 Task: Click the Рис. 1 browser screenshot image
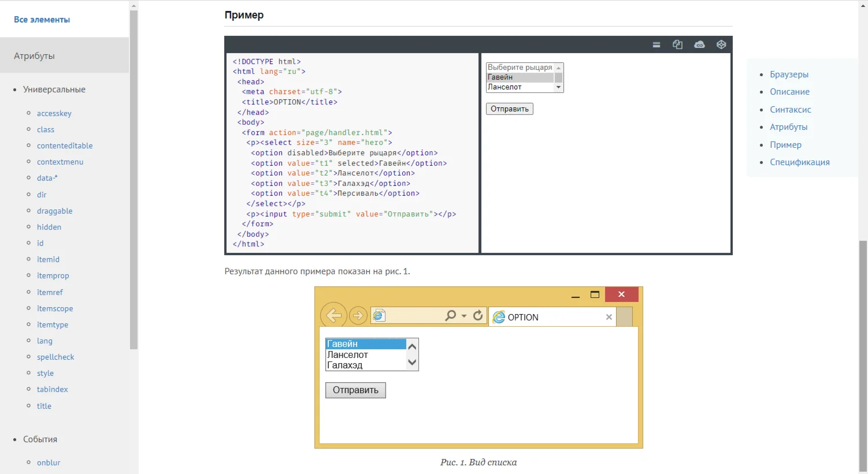478,368
